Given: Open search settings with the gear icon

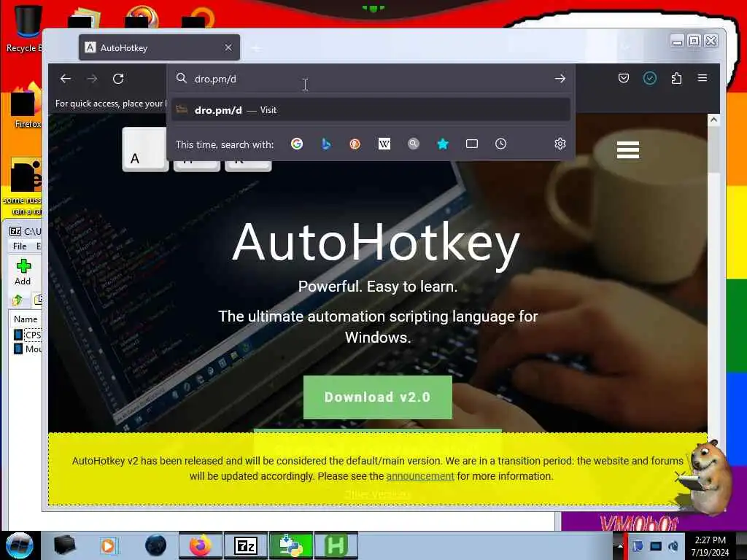Looking at the screenshot, I should pyautogui.click(x=560, y=144).
